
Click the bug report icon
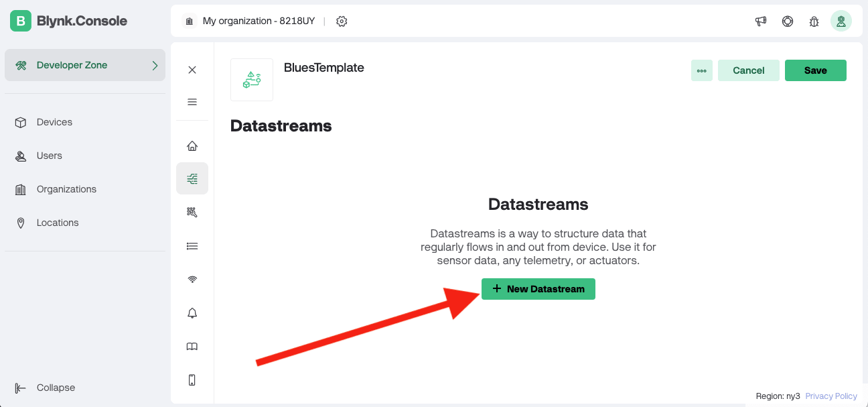point(814,21)
